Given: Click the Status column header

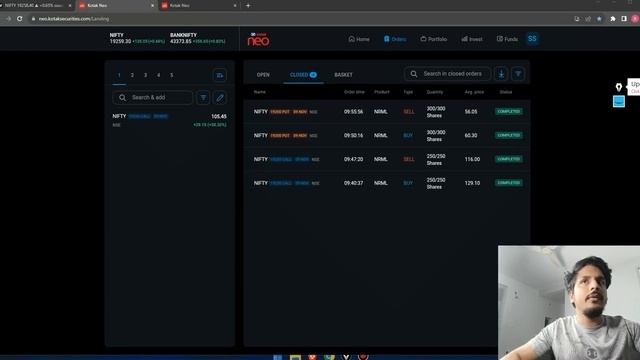Looking at the screenshot, I should (x=506, y=92).
